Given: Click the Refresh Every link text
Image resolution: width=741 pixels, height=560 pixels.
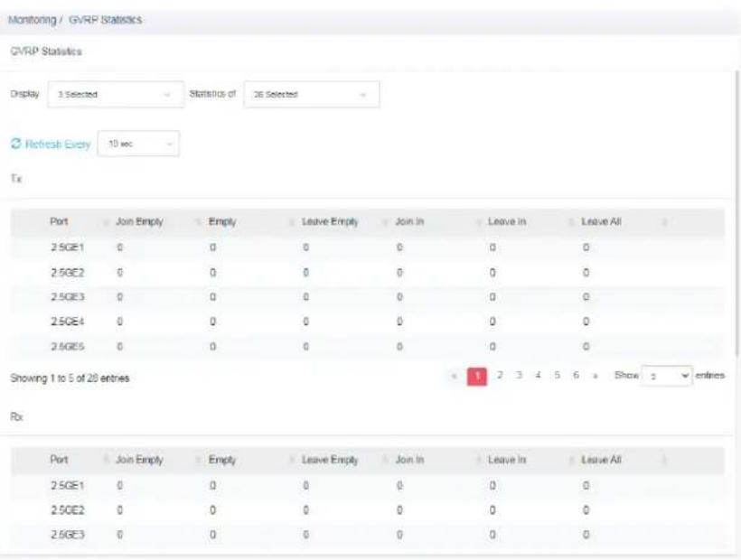Looking at the screenshot, I should click(x=58, y=144).
